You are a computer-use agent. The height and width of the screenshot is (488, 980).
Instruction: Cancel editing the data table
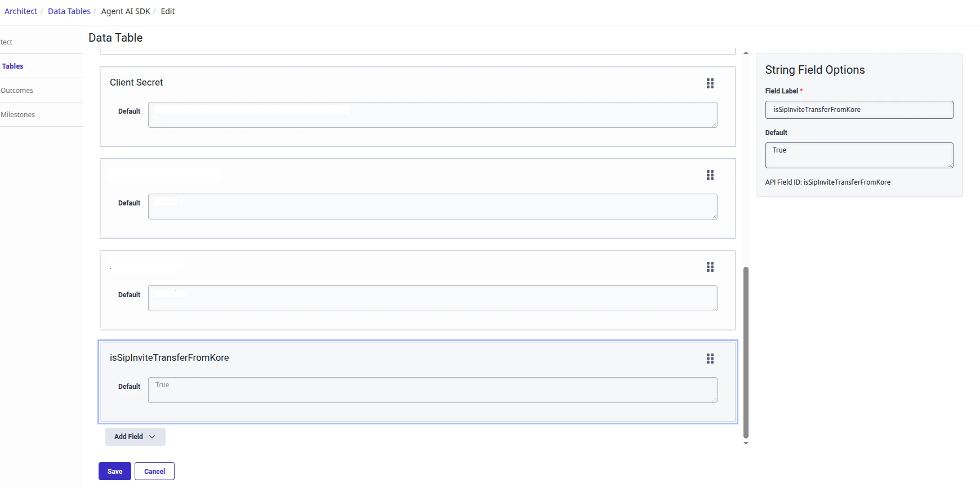coord(154,471)
